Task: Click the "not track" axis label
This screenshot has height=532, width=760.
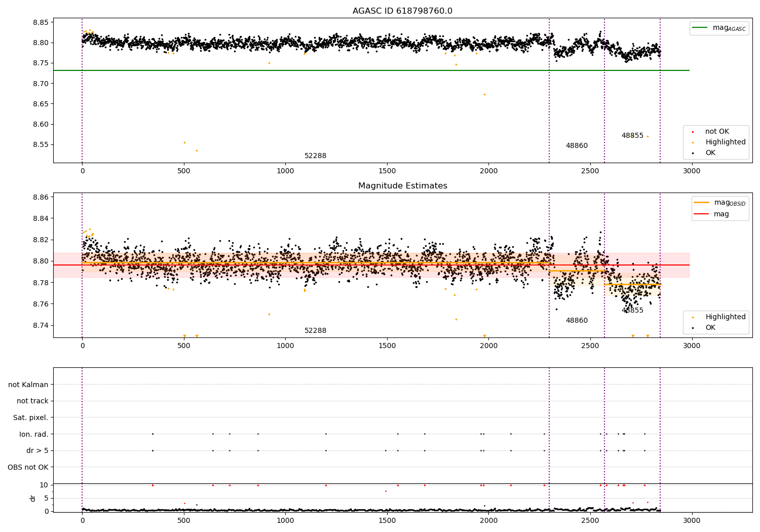Action: 32,401
